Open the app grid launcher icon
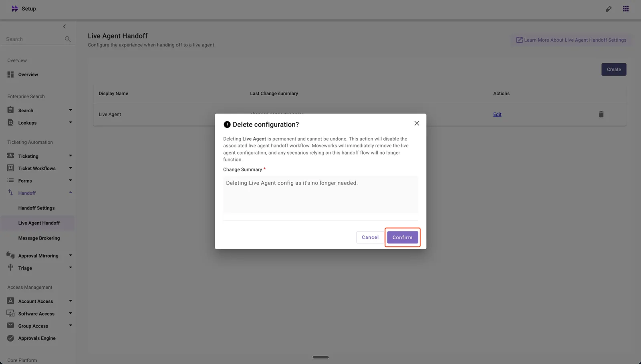The height and width of the screenshot is (364, 641). click(x=626, y=9)
